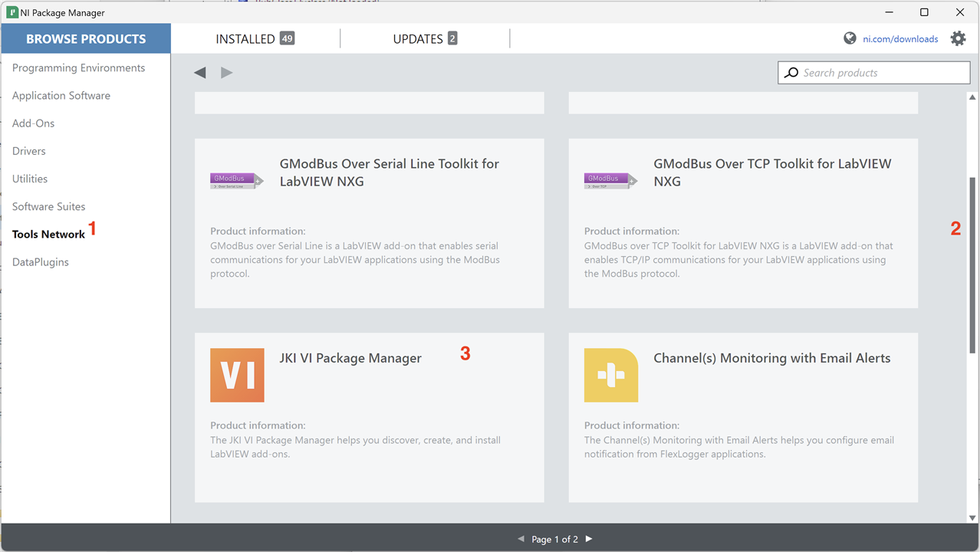The height and width of the screenshot is (552, 980).
Task: Open settings gear icon
Action: (958, 38)
